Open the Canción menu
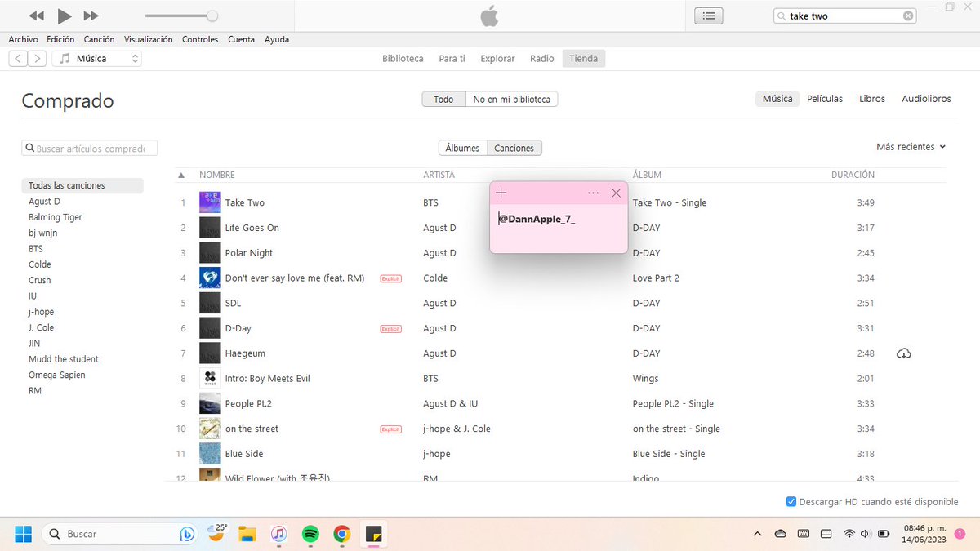This screenshot has width=980, height=551. point(99,39)
